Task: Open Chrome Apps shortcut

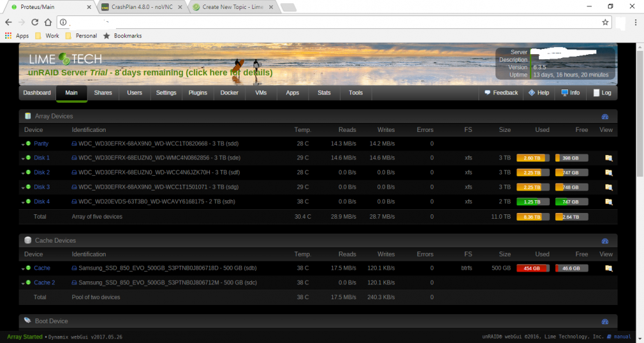Action: click(x=17, y=35)
